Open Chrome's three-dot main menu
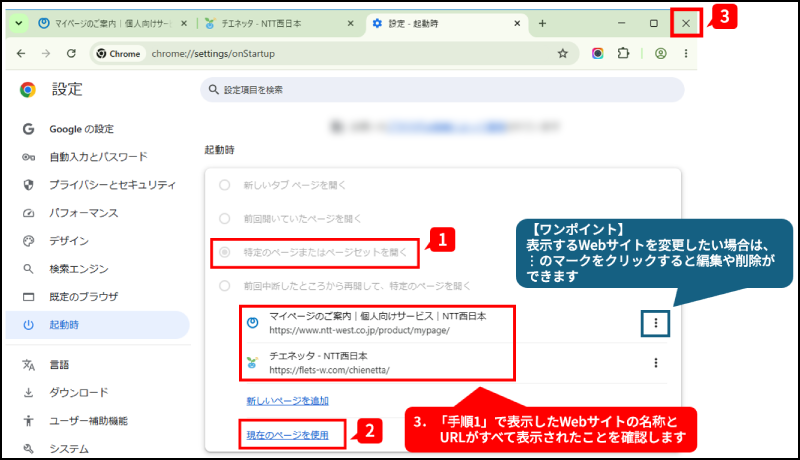The height and width of the screenshot is (460, 800). coord(686,54)
